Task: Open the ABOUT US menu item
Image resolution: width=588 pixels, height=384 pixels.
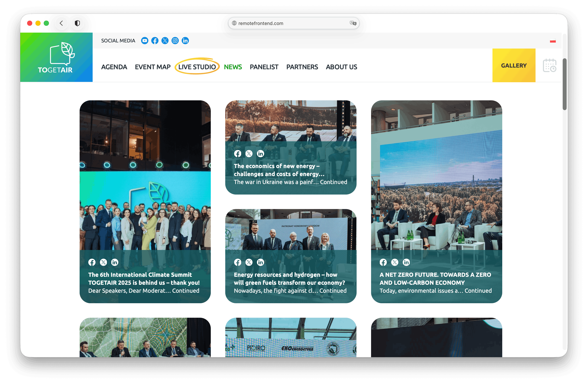Action: point(341,67)
